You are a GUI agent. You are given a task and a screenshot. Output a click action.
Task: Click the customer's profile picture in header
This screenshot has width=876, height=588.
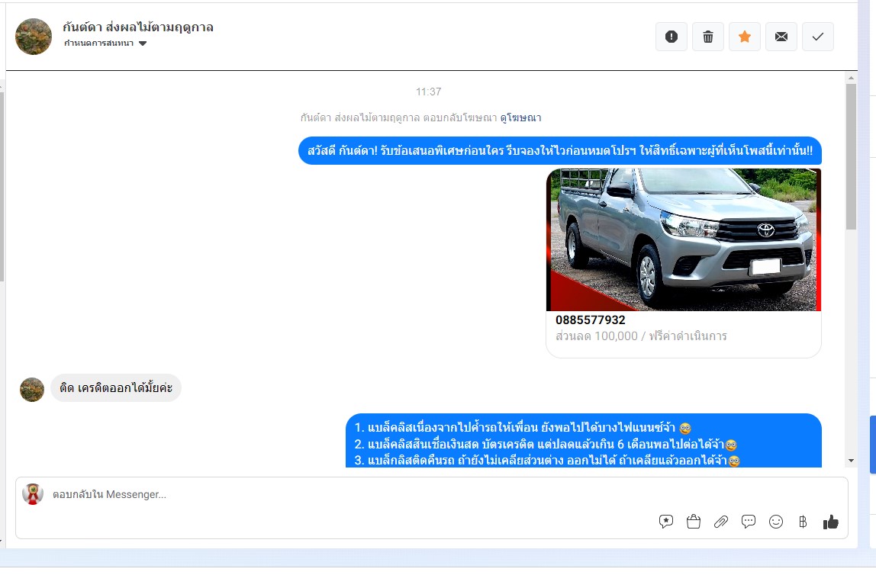(x=34, y=37)
